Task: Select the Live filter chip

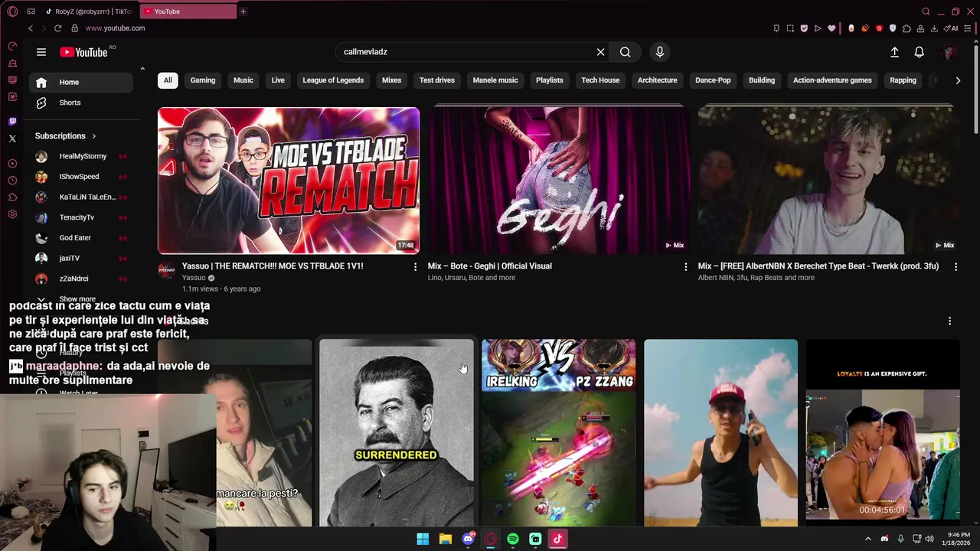Action: pyautogui.click(x=278, y=80)
